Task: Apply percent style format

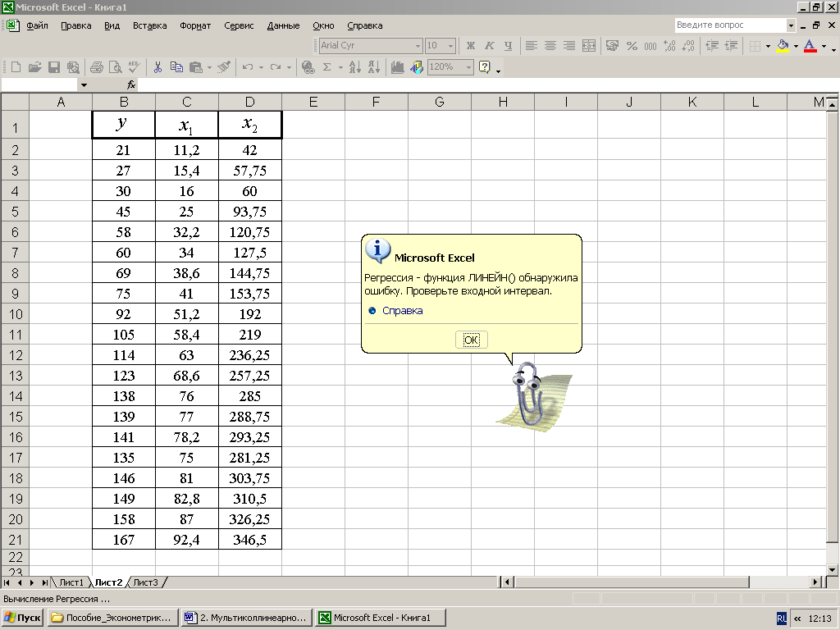Action: pos(632,46)
